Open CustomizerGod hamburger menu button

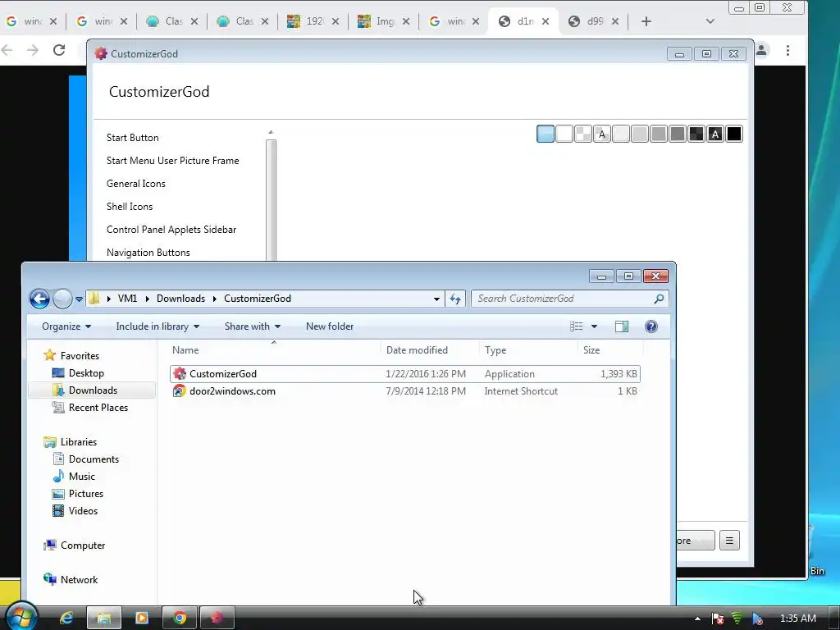(x=729, y=541)
